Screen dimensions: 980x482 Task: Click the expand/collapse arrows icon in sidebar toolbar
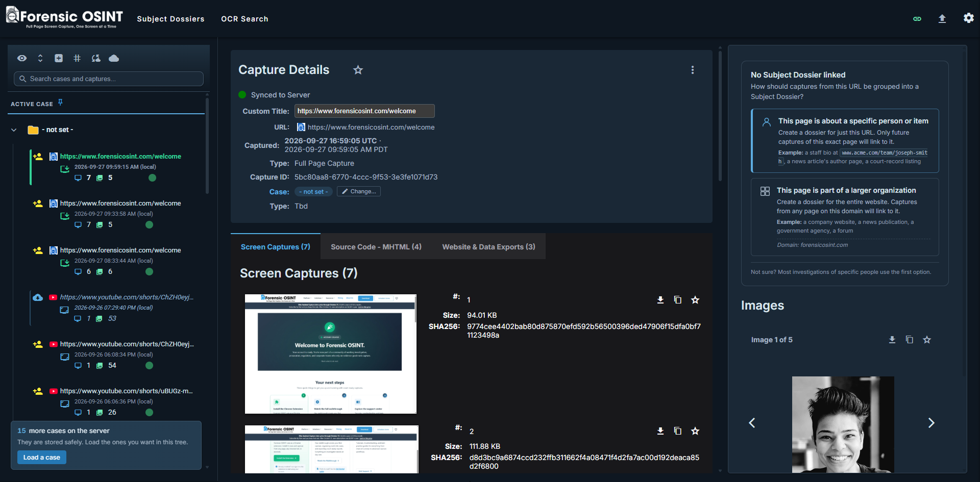[40, 58]
